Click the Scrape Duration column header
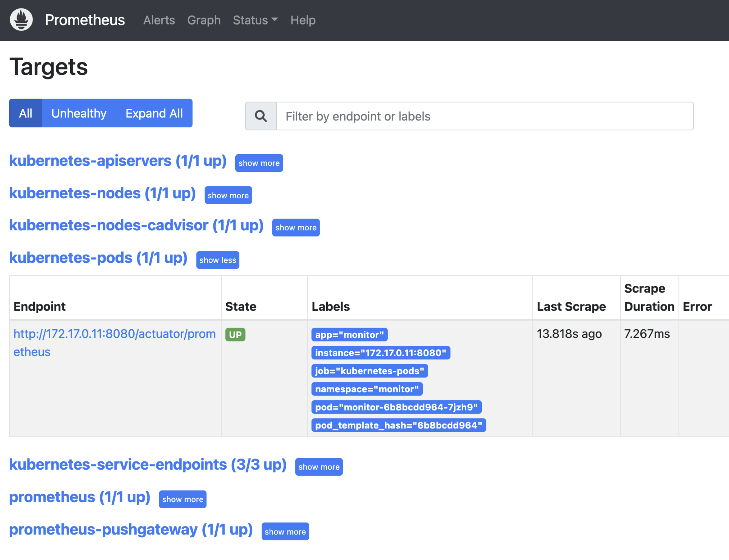 649,298
